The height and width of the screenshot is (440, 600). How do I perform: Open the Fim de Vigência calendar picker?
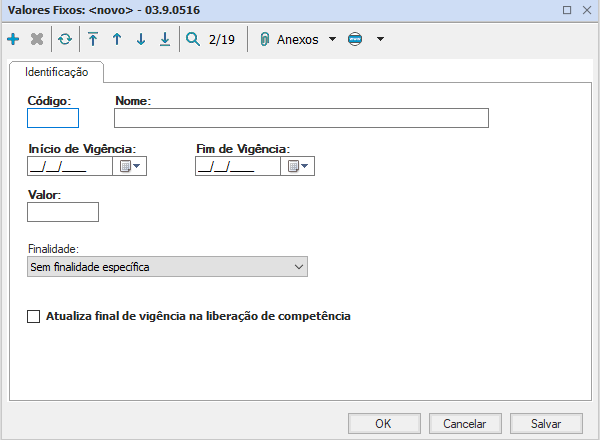[298, 167]
